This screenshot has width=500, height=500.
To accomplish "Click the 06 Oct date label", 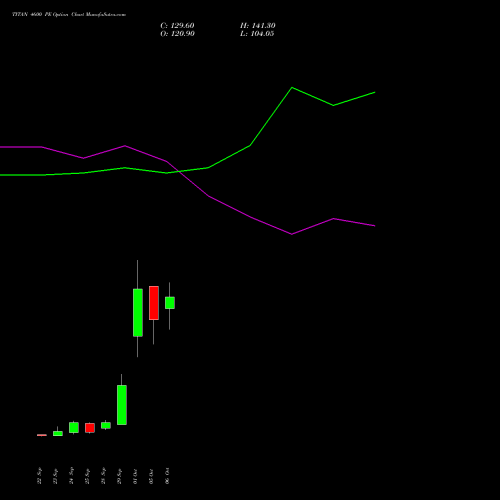I will tap(167, 476).
